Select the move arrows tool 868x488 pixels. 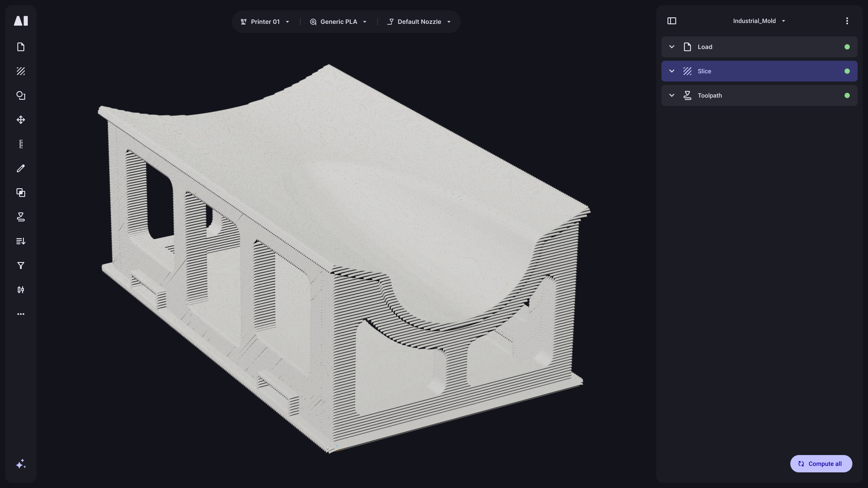pyautogui.click(x=21, y=120)
